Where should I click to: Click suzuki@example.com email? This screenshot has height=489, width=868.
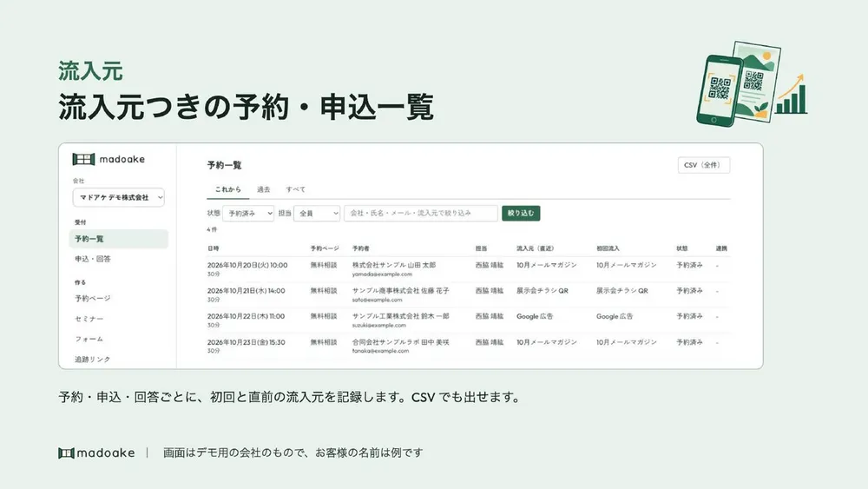378,325
